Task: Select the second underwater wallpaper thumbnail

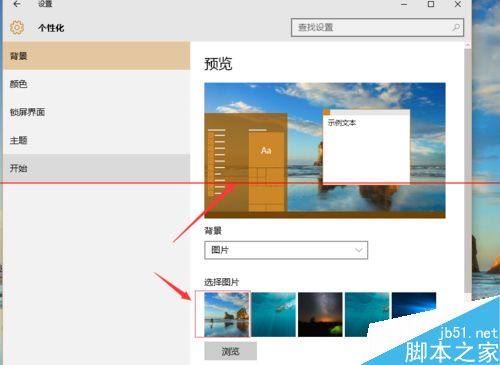Action: pos(367,314)
